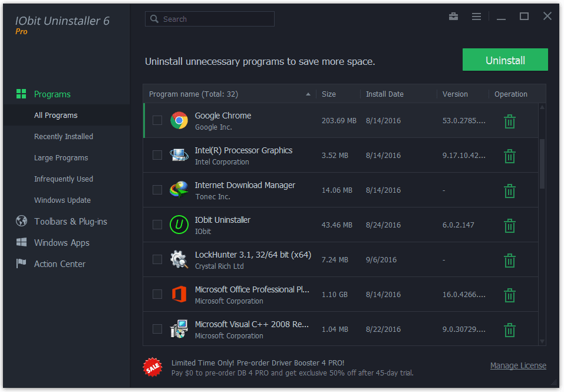Open the toolbox briefcase icon
This screenshot has width=564, height=392.
click(x=453, y=16)
